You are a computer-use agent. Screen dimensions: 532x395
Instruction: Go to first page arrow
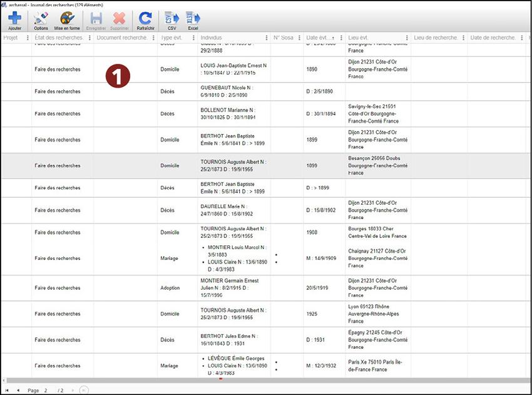point(6,390)
